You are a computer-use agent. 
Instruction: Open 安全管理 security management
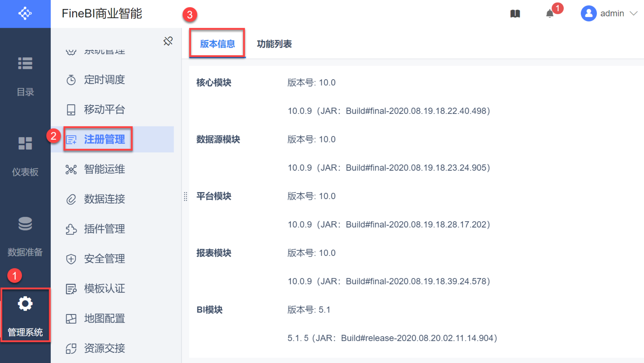point(104,259)
